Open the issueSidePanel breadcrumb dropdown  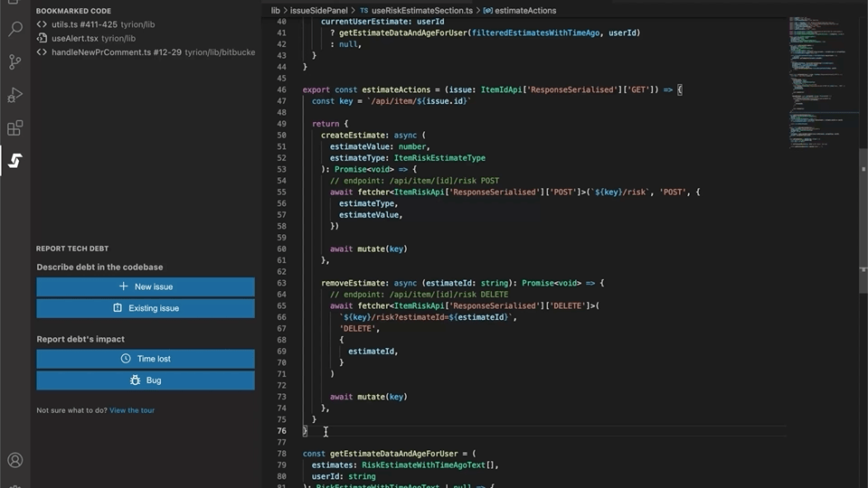(x=318, y=11)
